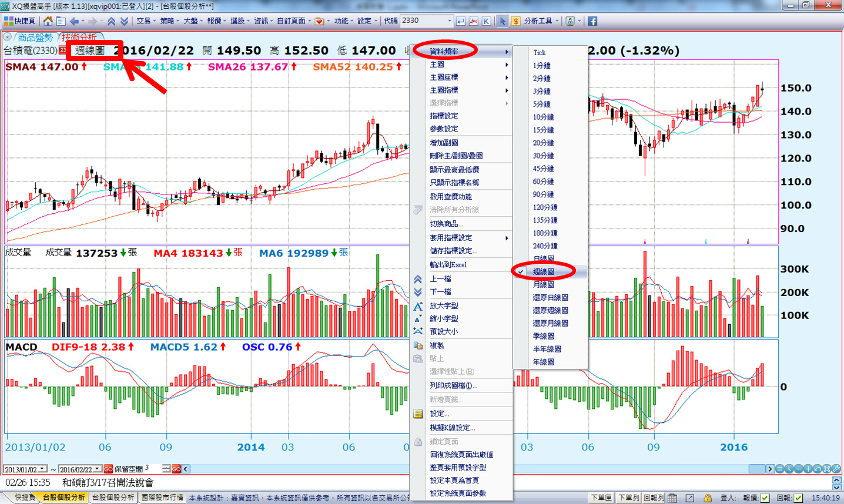Expand the 主圖 submenu
The width and height of the screenshot is (844, 504).
tap(461, 65)
